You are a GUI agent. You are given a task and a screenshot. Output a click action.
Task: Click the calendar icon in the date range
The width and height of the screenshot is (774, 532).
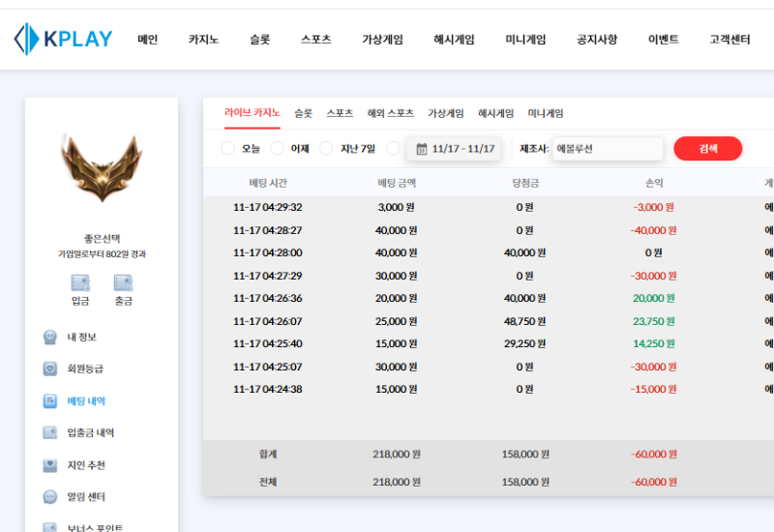pos(422,149)
